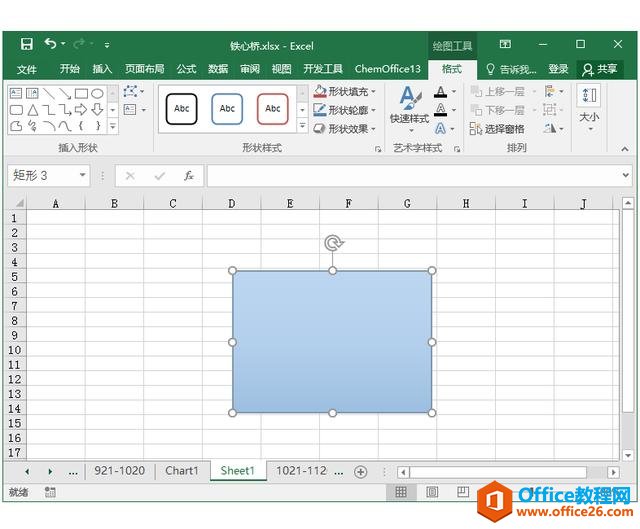The image size is (640, 529).
Task: Select the arrow line shape
Action: tap(65, 93)
